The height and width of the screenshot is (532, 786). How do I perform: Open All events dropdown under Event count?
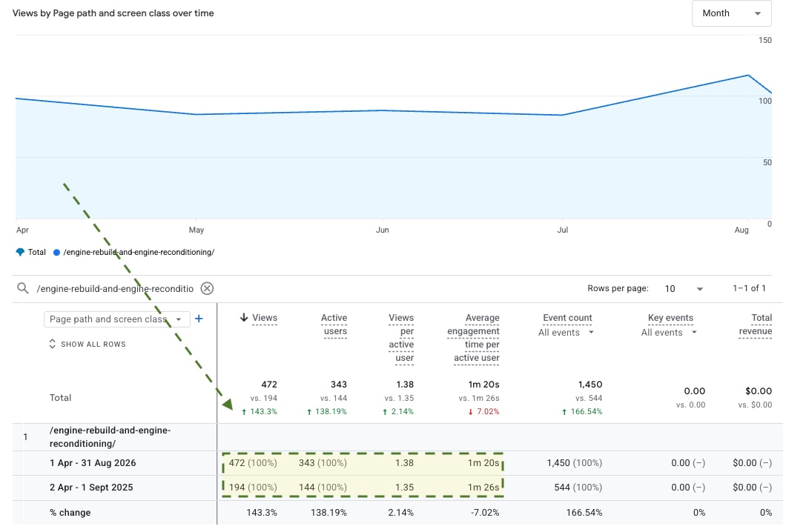coord(566,333)
